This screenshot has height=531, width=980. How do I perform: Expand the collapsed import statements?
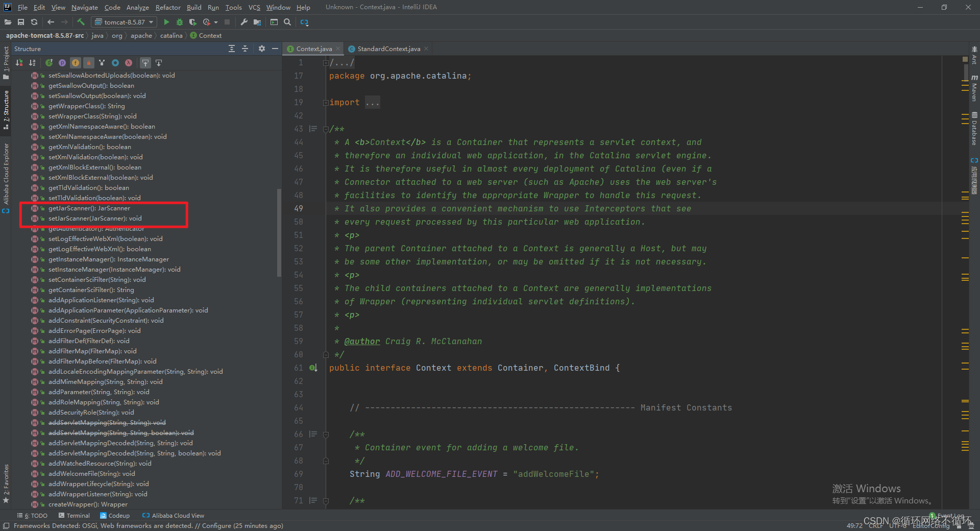tap(326, 102)
